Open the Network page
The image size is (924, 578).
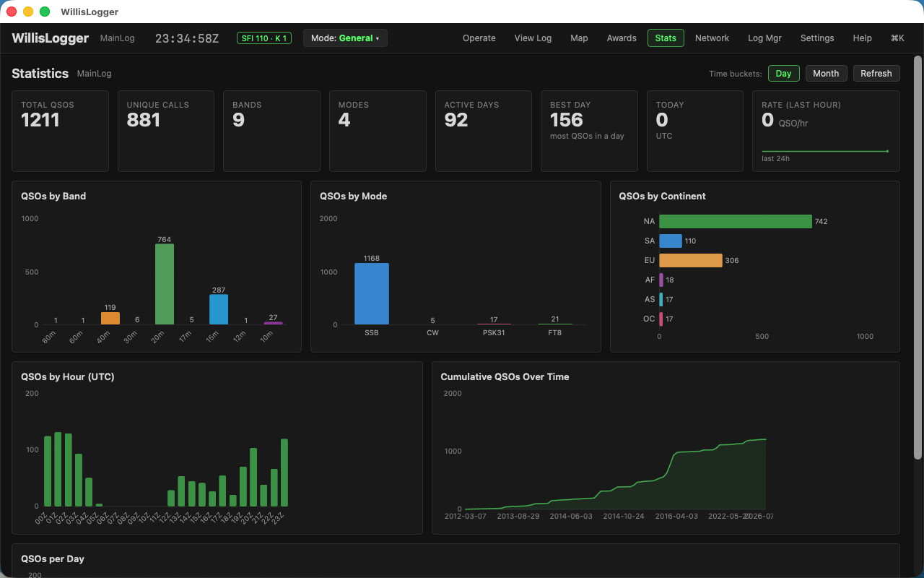(x=712, y=38)
